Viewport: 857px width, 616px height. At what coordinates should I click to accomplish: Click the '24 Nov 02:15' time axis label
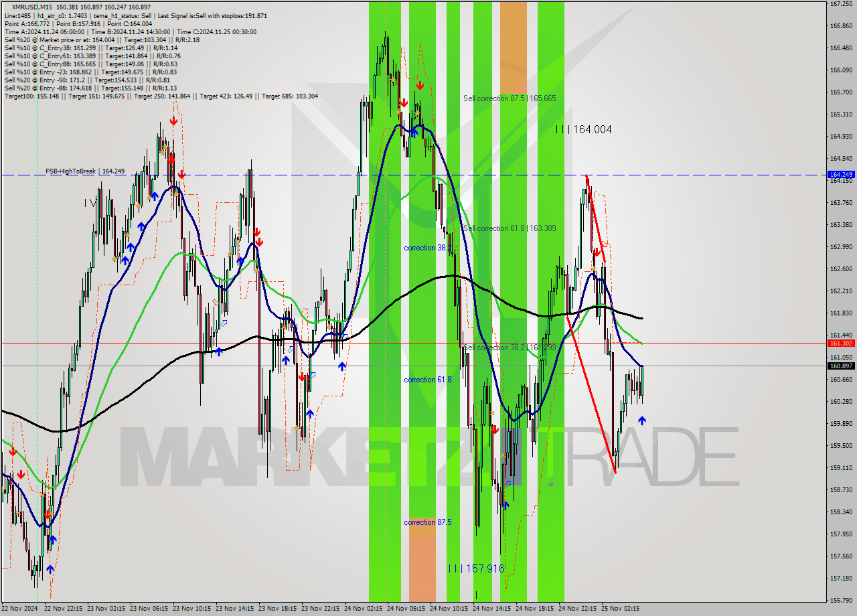point(364,609)
